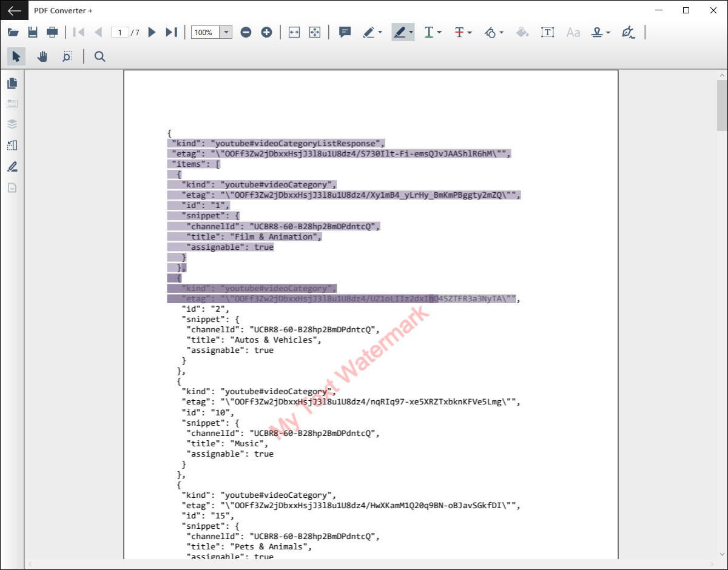Fit the page to width
This screenshot has width=728, height=570.
[x=294, y=32]
